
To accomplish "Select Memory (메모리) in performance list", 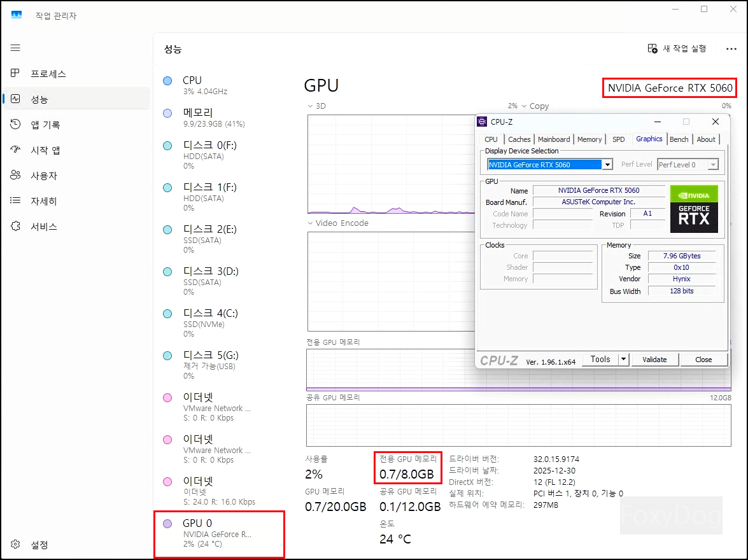I will (x=220, y=118).
